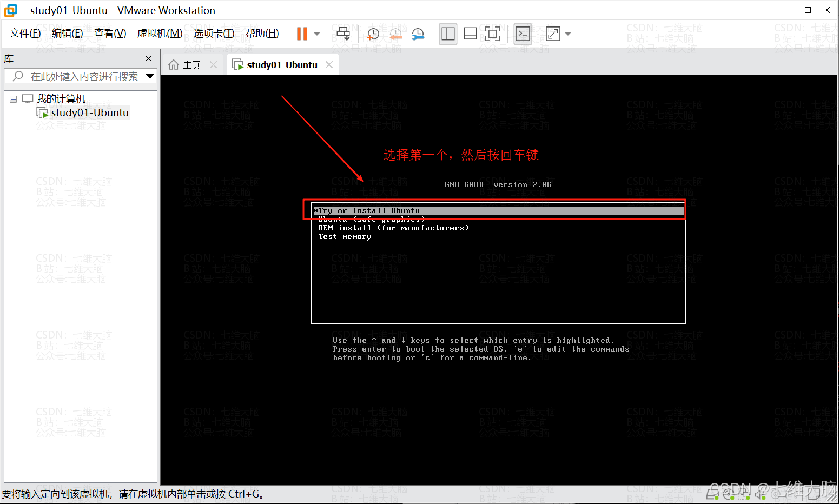This screenshot has width=839, height=504.
Task: Select Ubuntu (safe graphics) GRUB entry
Action: 372,219
